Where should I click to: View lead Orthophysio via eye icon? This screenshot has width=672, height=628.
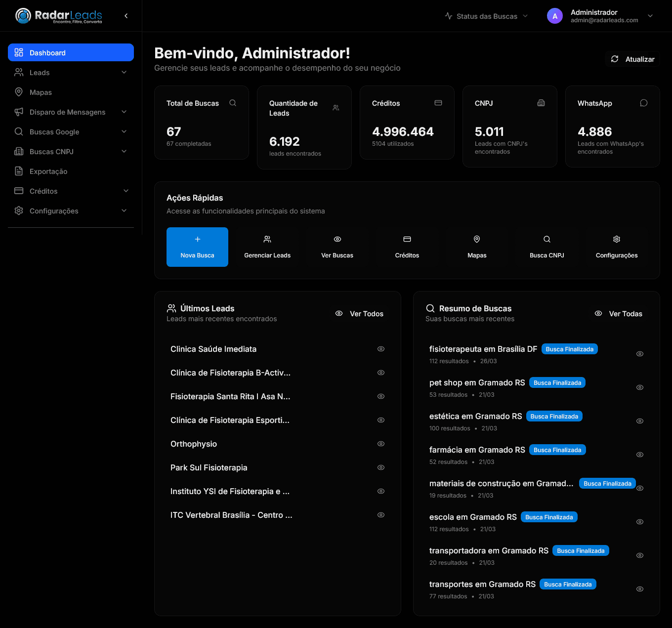tap(381, 444)
